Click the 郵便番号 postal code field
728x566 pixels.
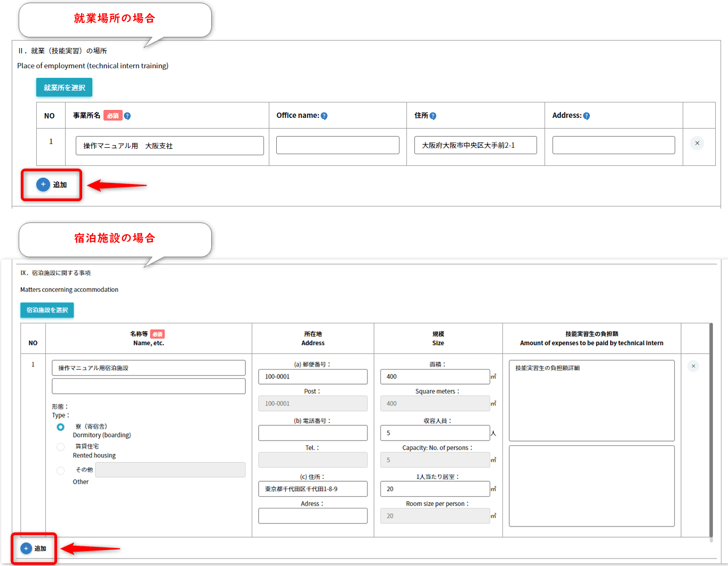(x=313, y=377)
